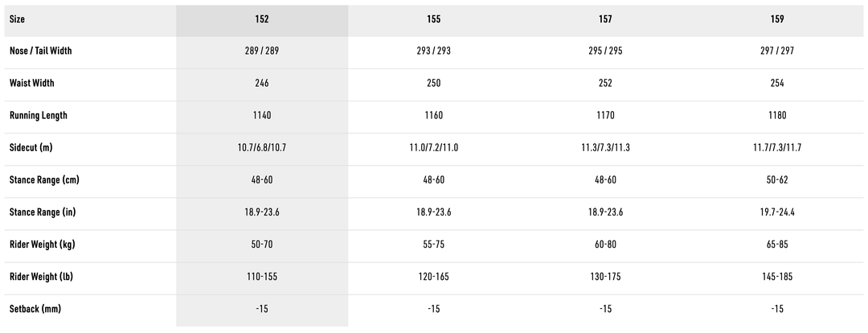Click the Running Length row label
Image resolution: width=868 pixels, height=333 pixels.
39,116
